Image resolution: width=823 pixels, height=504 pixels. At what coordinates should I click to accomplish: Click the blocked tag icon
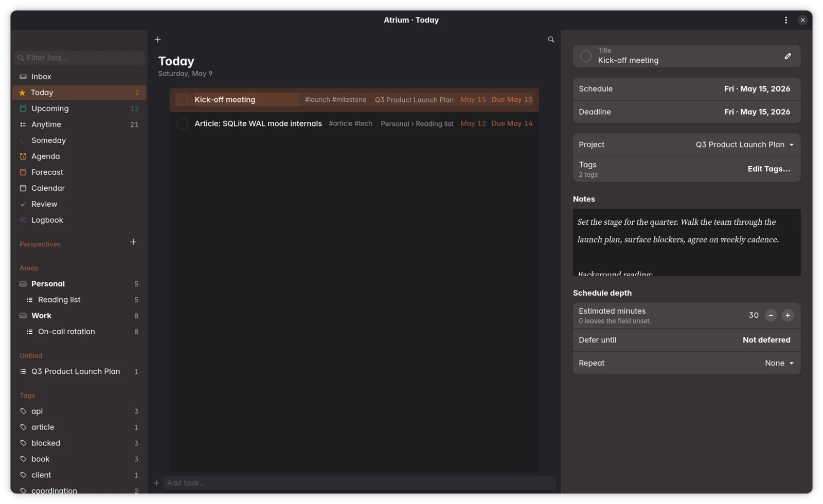[x=23, y=443]
